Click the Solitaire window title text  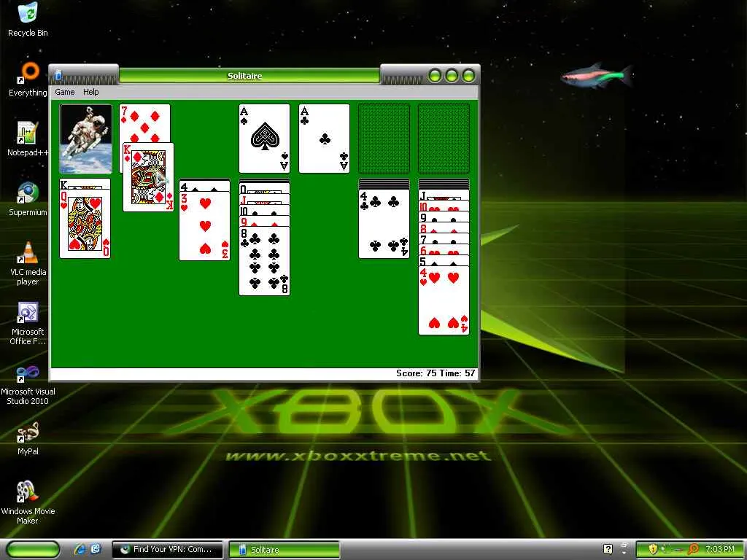pyautogui.click(x=245, y=76)
